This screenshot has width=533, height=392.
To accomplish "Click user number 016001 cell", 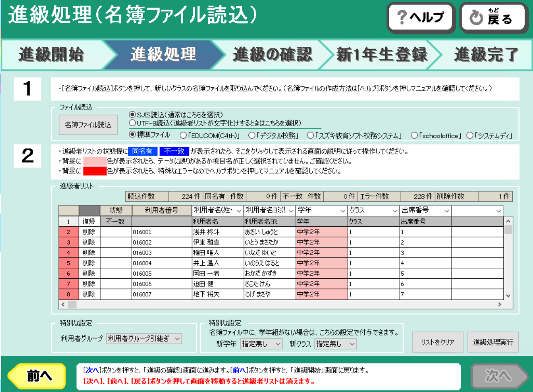I will [162, 232].
